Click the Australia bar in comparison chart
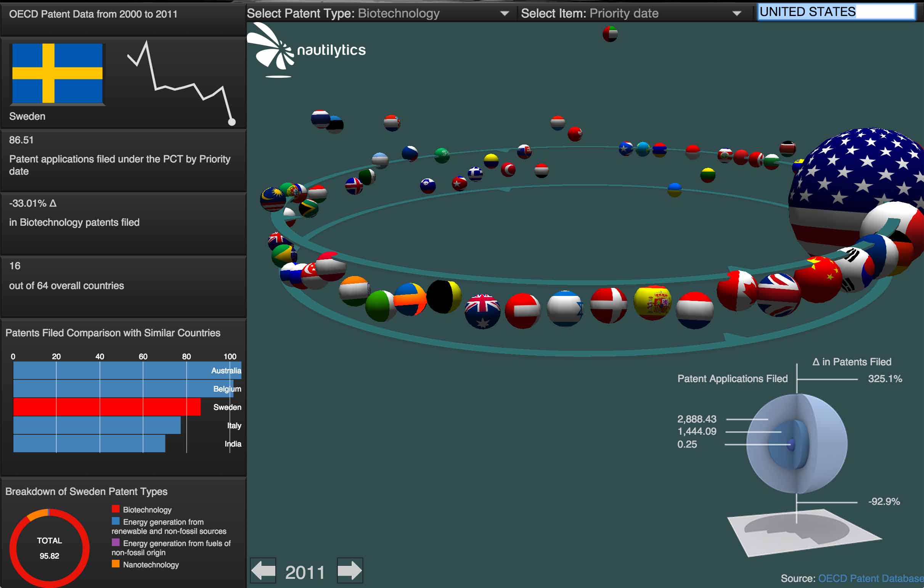 click(x=127, y=370)
